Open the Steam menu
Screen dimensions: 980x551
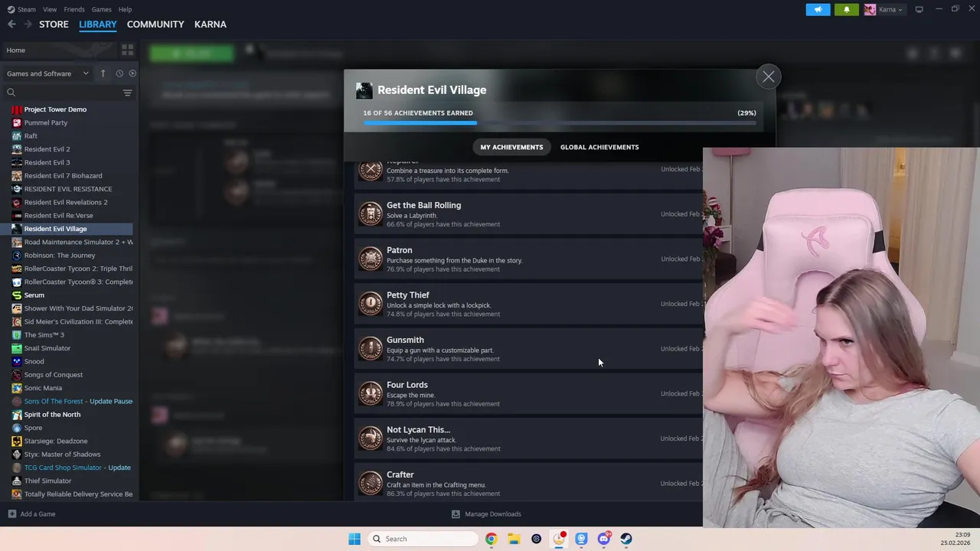click(21, 9)
